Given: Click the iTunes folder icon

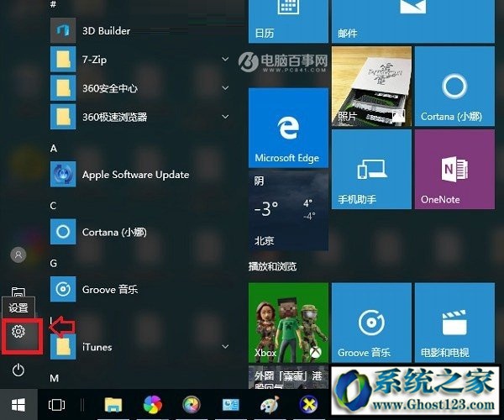Looking at the screenshot, I should click(x=63, y=347).
